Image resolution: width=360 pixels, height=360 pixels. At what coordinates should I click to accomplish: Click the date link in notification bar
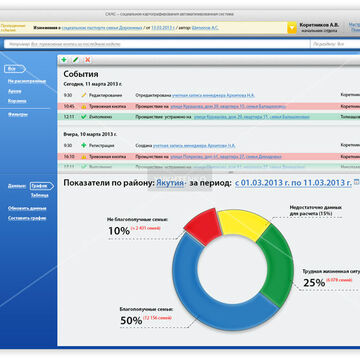coord(163,28)
